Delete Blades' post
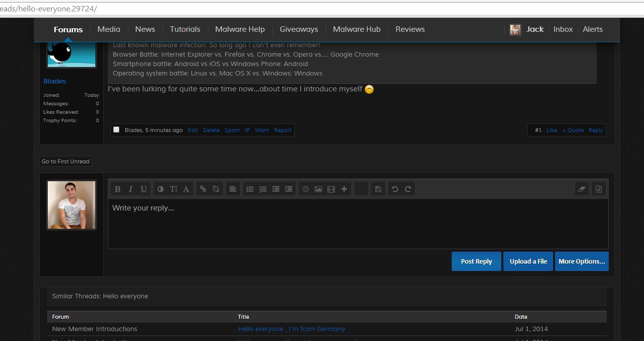 211,130
